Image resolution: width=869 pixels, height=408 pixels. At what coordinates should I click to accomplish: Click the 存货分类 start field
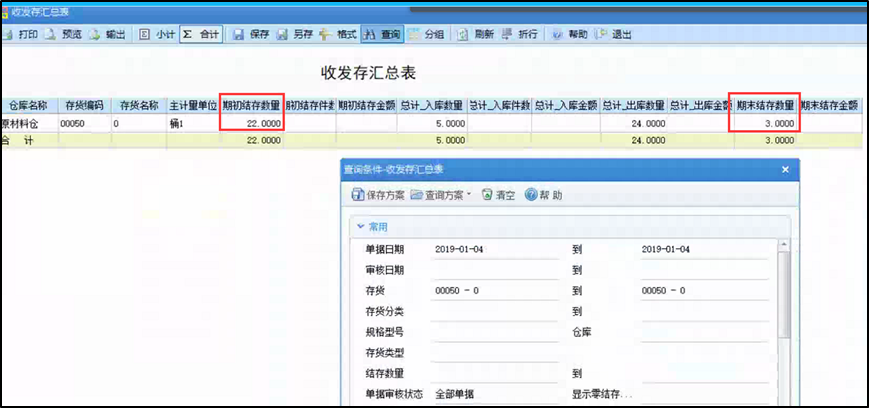click(497, 312)
